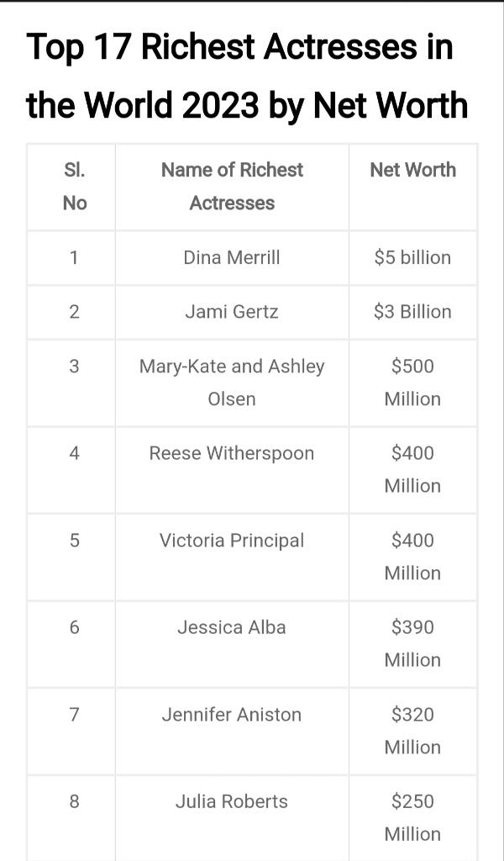Click the Top 17 Richest Actresses heading
Viewport: 504px width, 861px height.
[x=247, y=77]
